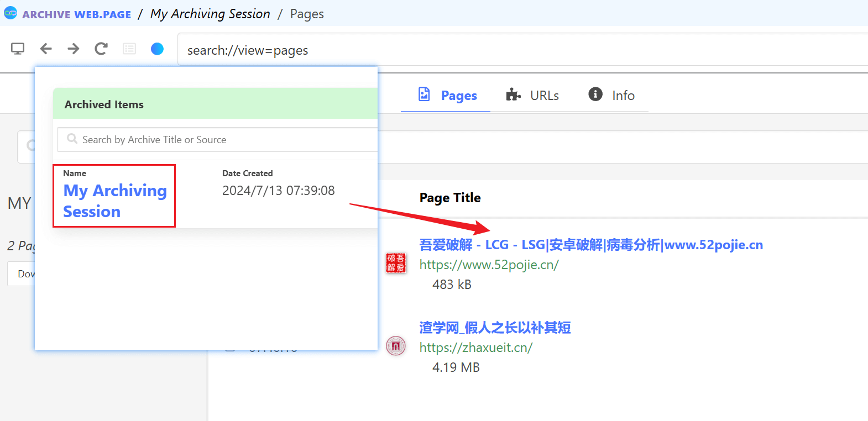
Task: Click the zhaxueit round favicon
Action: pos(395,346)
